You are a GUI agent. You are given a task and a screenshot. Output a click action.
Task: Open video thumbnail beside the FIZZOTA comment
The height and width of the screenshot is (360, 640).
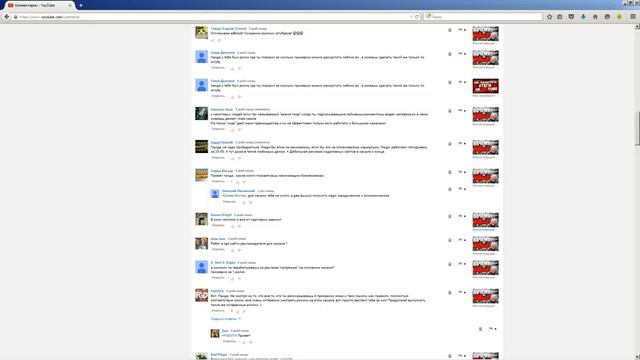485,296
